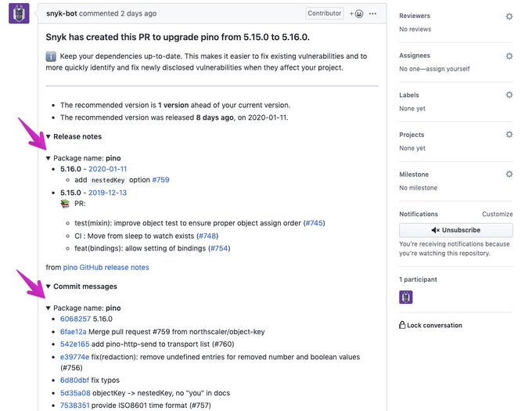Viewport: 532px width, 411px height.
Task: Open commit 5d35a08
Action: (75, 393)
